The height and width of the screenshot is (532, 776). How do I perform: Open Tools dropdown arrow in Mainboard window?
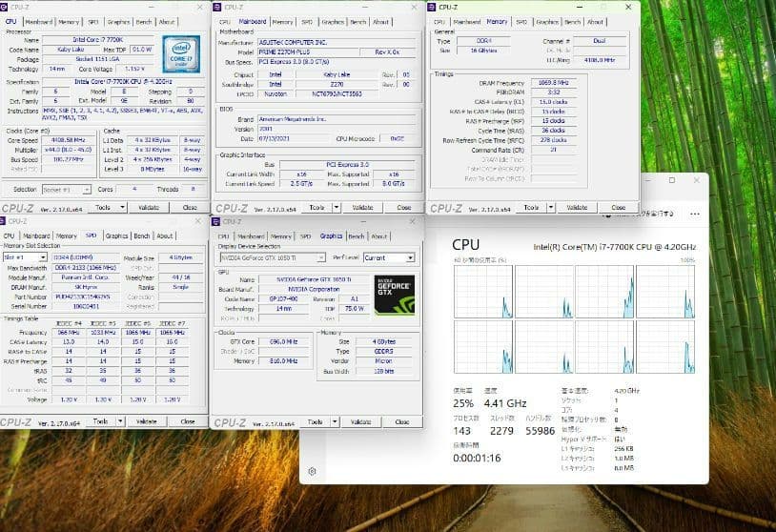coord(336,207)
